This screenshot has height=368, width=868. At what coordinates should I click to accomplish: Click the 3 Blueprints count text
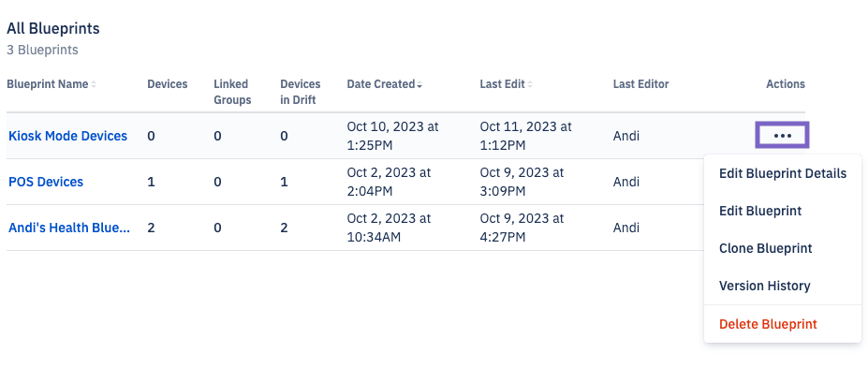pyautogui.click(x=43, y=50)
